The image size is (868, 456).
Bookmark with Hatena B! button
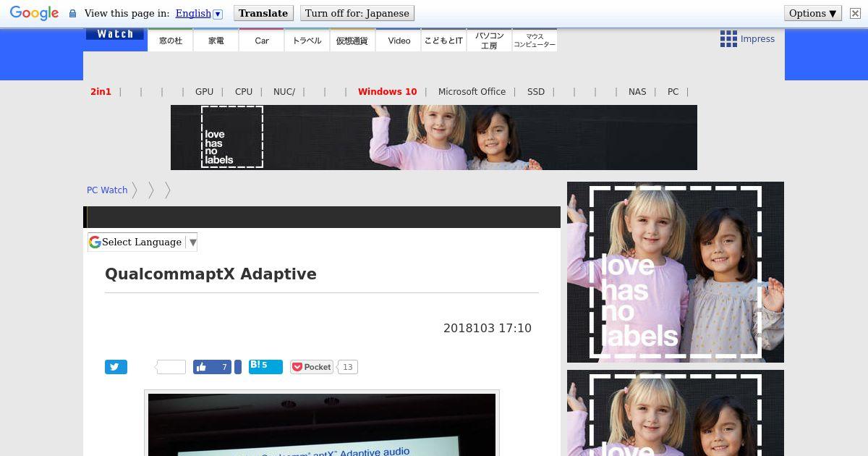[265, 366]
